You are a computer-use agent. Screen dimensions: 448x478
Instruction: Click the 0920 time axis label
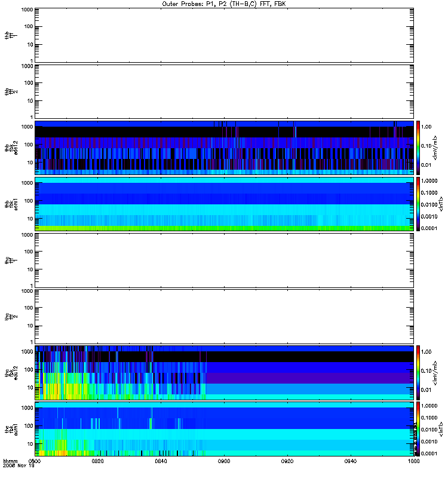pyautogui.click(x=287, y=461)
